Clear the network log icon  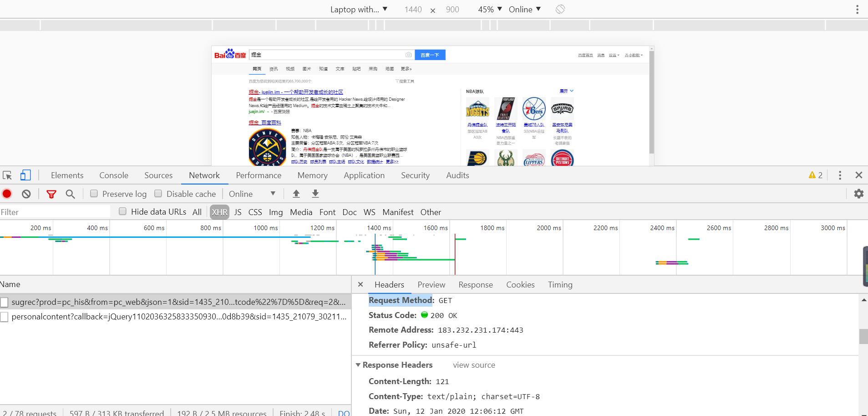point(26,194)
